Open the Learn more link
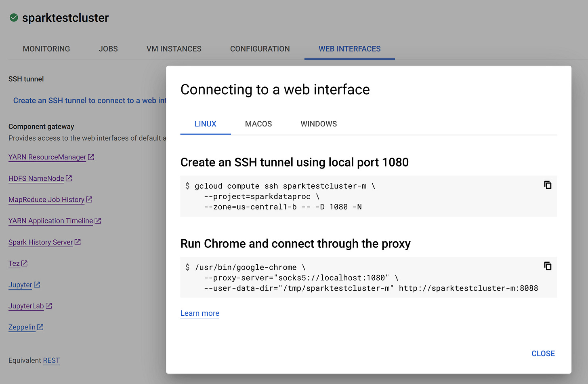 click(200, 313)
